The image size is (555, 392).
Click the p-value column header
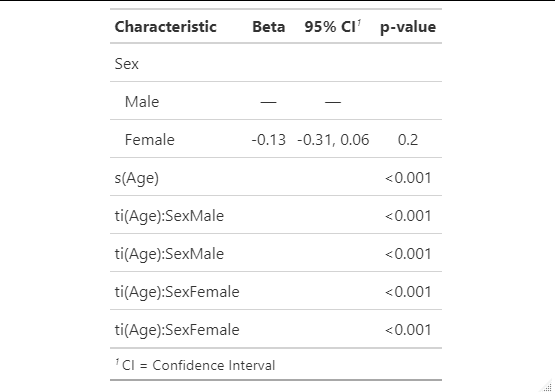click(x=408, y=27)
